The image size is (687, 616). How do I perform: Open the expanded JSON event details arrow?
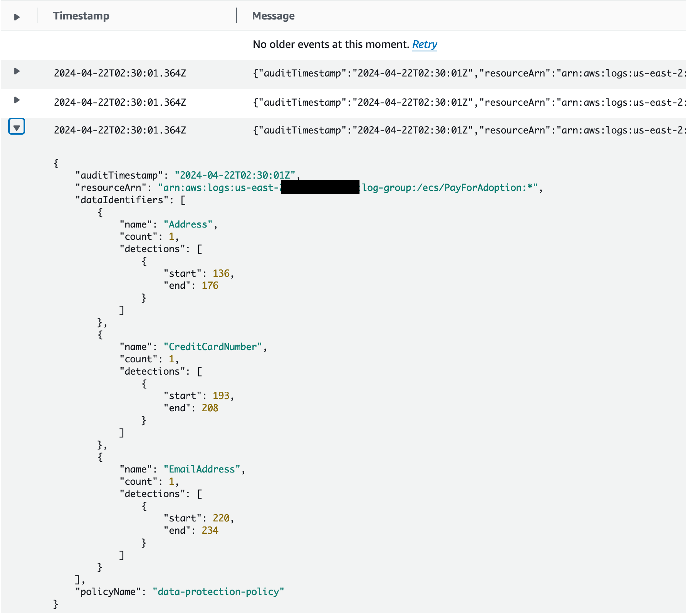click(17, 127)
